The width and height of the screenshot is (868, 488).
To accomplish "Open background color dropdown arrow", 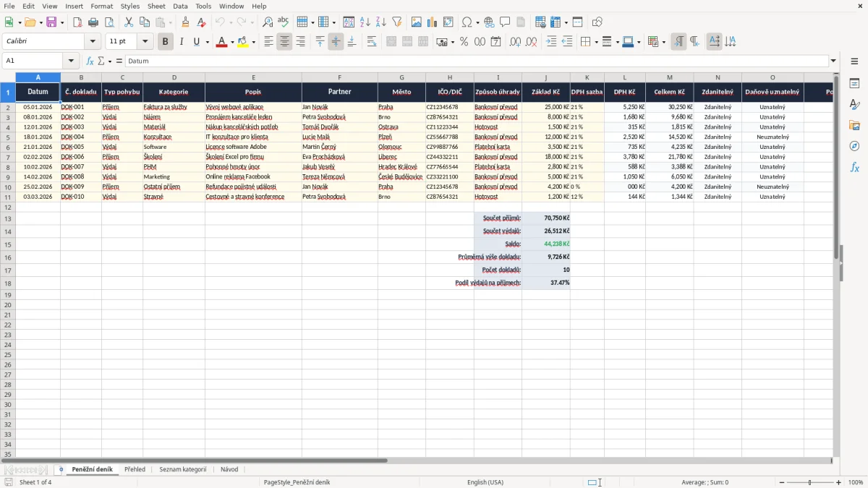I will coord(253,42).
